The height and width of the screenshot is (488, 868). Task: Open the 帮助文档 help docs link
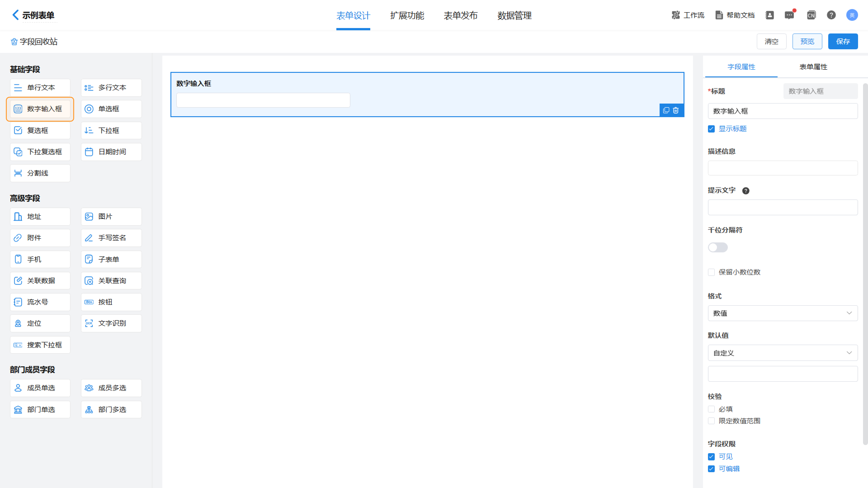tap(735, 15)
